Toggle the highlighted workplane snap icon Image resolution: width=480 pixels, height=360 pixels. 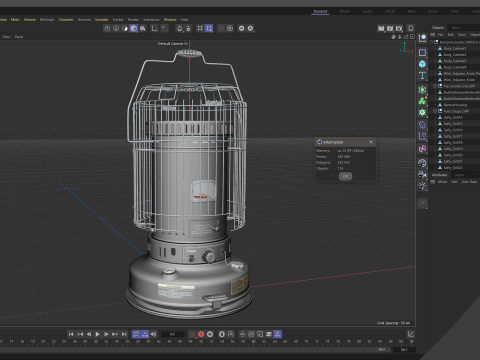click(209, 28)
